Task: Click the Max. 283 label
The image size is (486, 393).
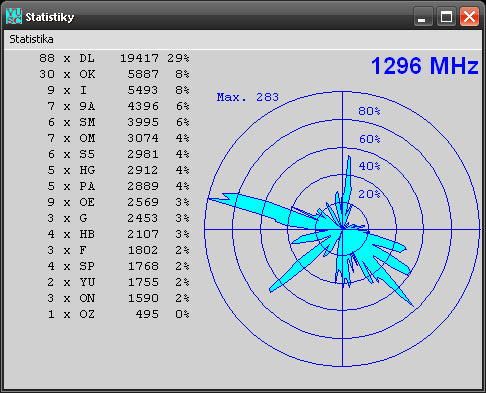Action: point(247,97)
